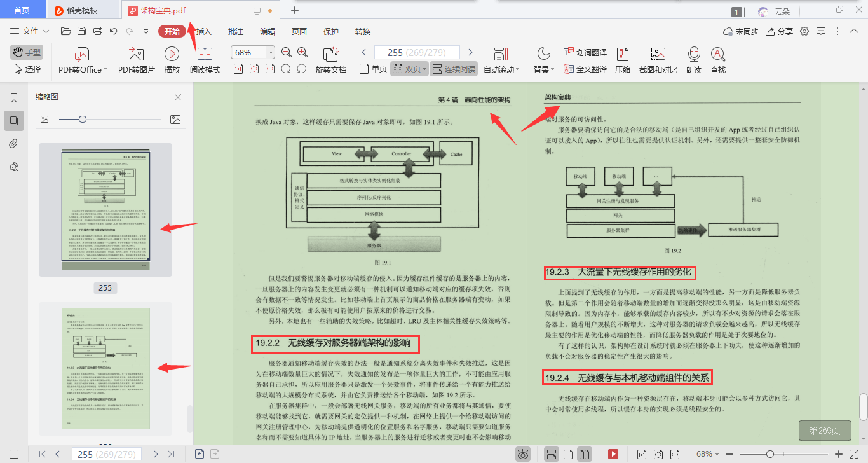Undo the last action
Screen dimensions: 868x463
click(x=114, y=31)
